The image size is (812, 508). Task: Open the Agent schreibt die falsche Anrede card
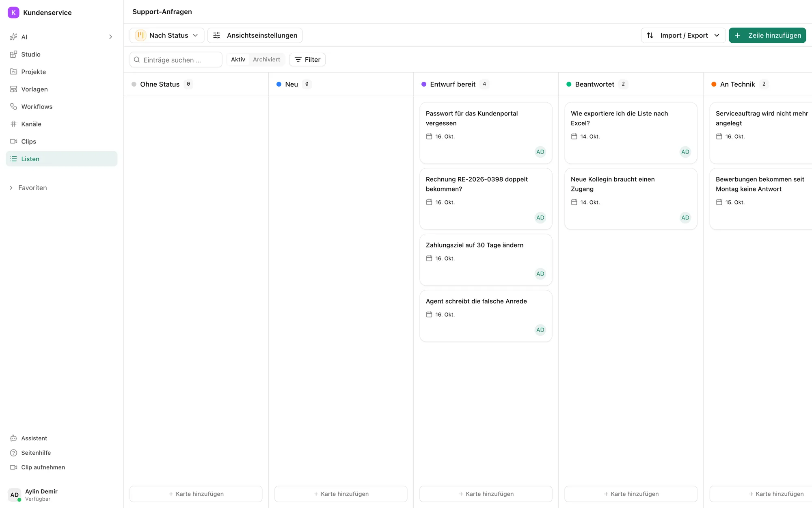coord(486,316)
